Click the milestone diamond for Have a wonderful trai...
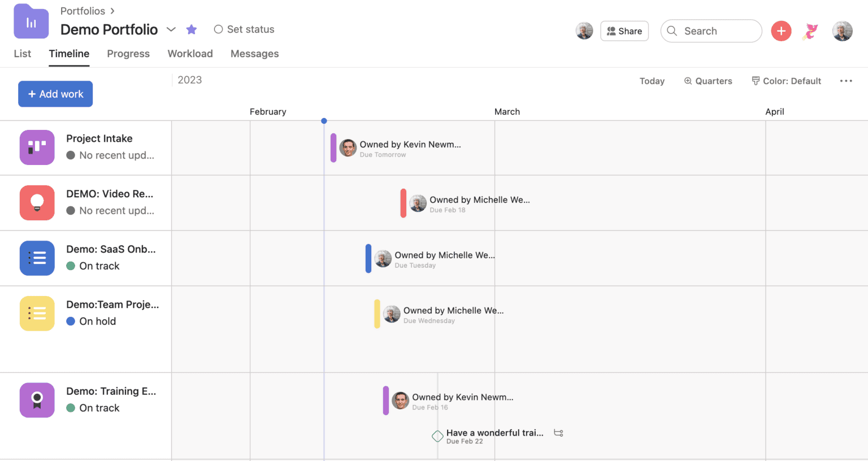This screenshot has width=868, height=461. [437, 436]
